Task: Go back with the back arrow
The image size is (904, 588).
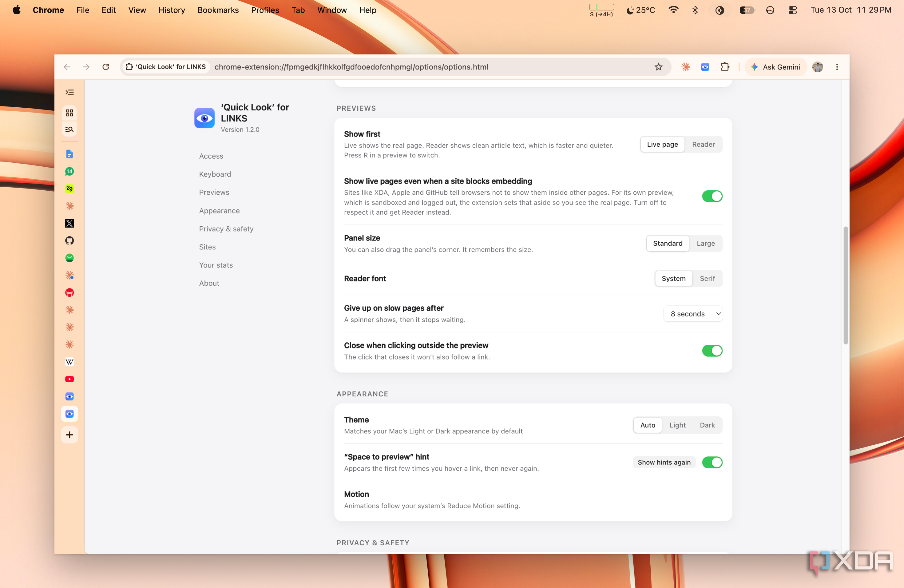Action: coord(67,67)
